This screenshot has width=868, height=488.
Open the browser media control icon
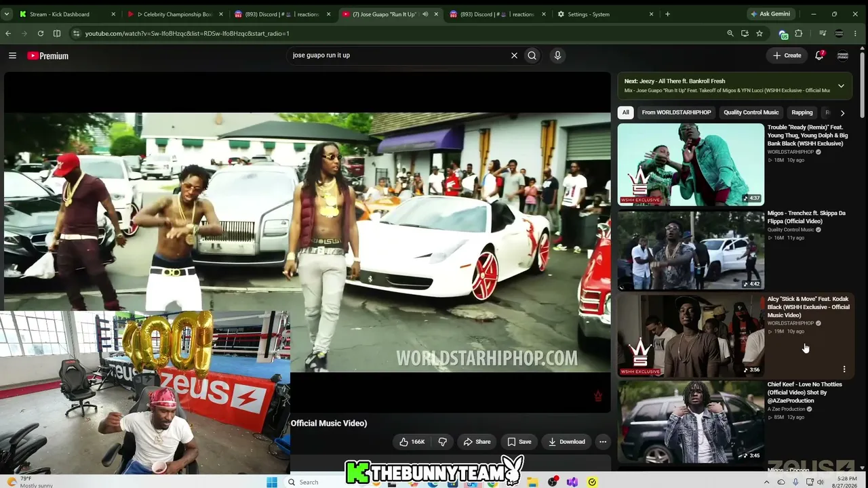point(823,33)
